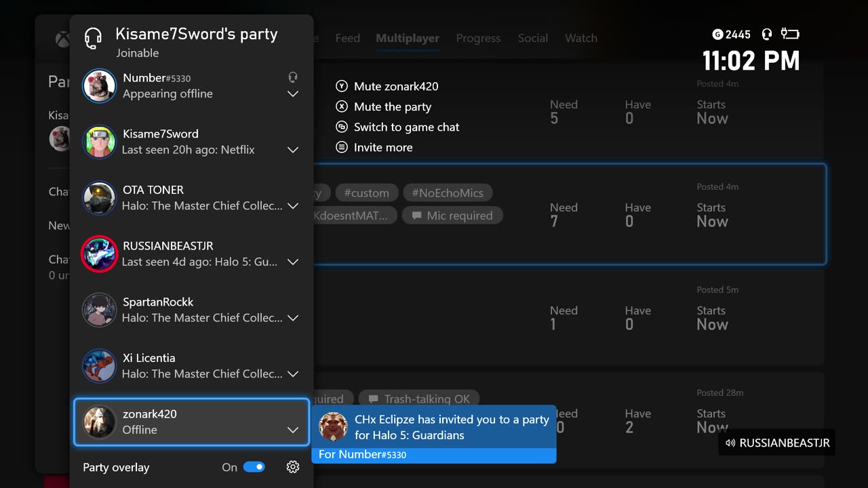Open the post needing 5 players
This screenshot has width=868, height=488.
pyautogui.click(x=570, y=112)
